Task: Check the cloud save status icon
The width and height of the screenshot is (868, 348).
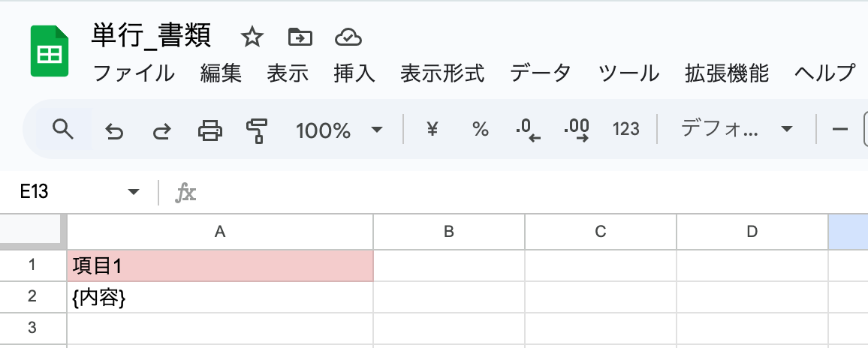Action: [348, 37]
